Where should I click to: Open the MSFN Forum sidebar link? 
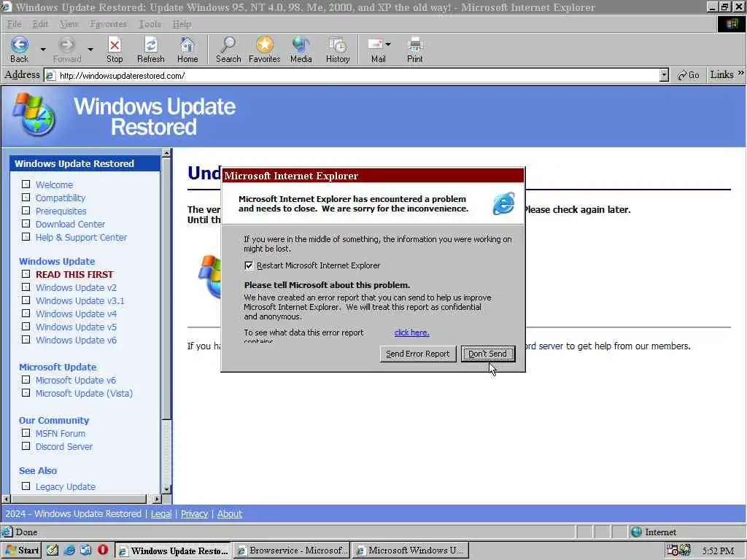[61, 433]
